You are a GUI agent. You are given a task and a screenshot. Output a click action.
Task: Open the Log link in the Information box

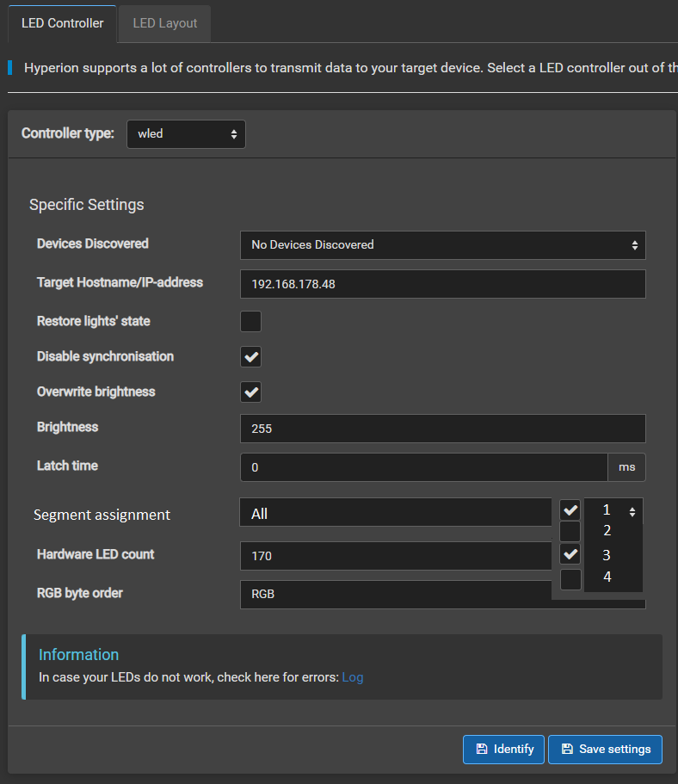click(x=353, y=677)
